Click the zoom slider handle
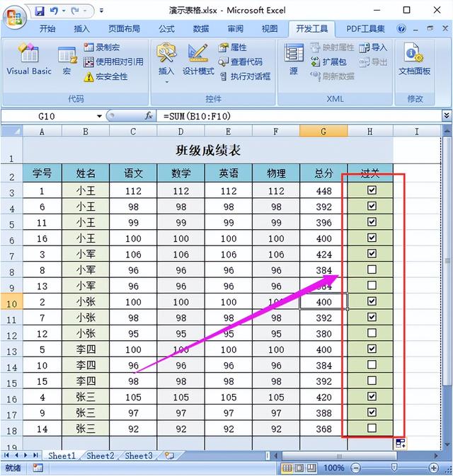This screenshot has height=476, width=453. 394,468
